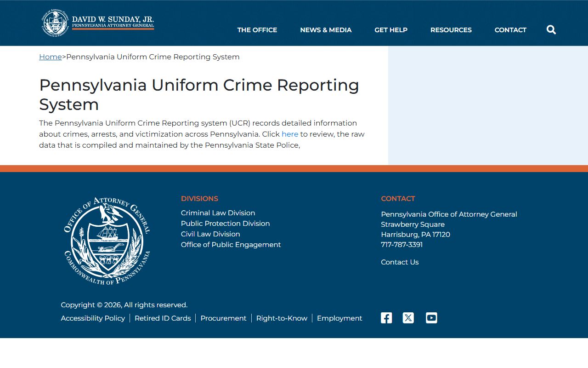Click the Contact Us footer link
588x368 pixels.
[x=400, y=262]
